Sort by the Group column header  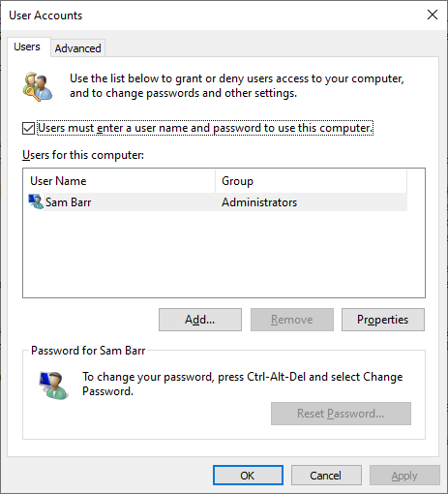(x=311, y=181)
